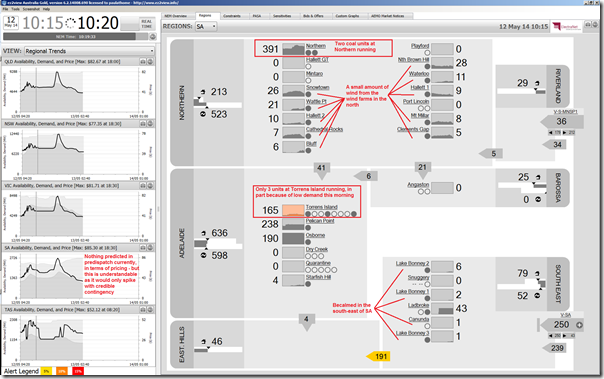Click the print icon on QLD chart header

(x=143, y=62)
